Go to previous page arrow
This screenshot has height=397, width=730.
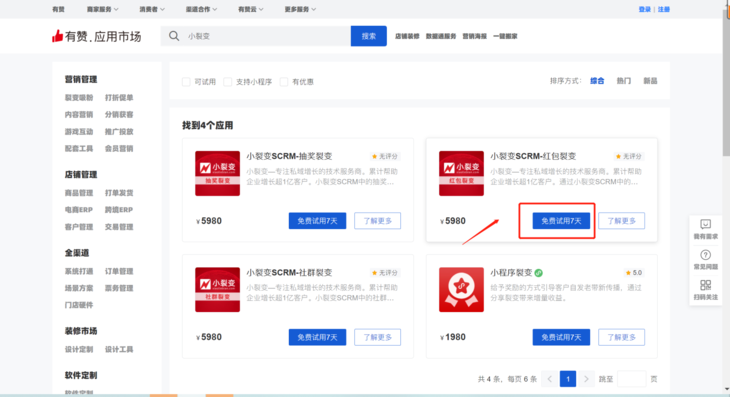tap(549, 379)
